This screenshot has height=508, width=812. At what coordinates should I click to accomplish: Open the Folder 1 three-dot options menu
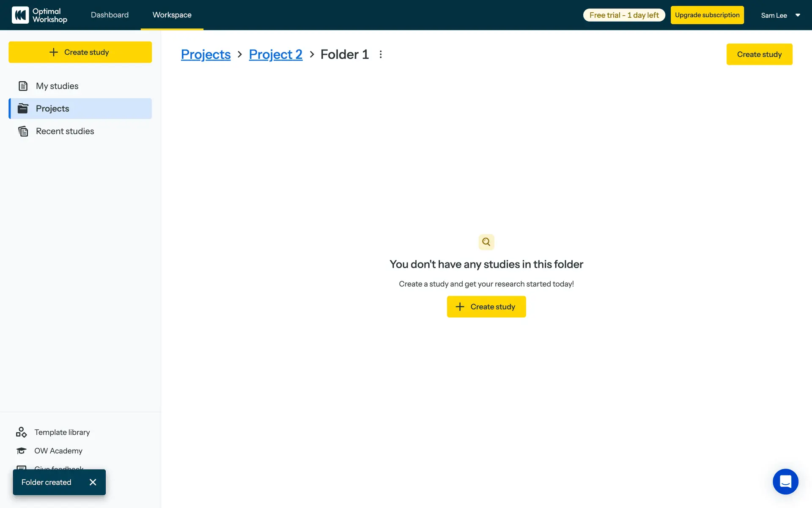pos(381,54)
